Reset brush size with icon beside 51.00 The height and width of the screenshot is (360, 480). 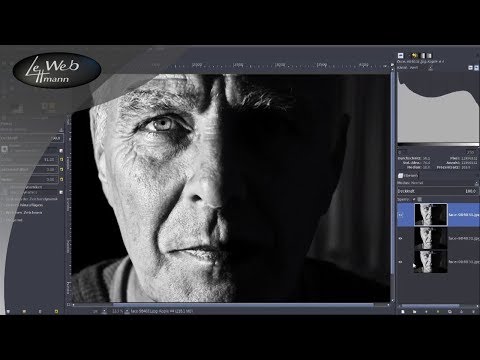pyautogui.click(x=61, y=160)
